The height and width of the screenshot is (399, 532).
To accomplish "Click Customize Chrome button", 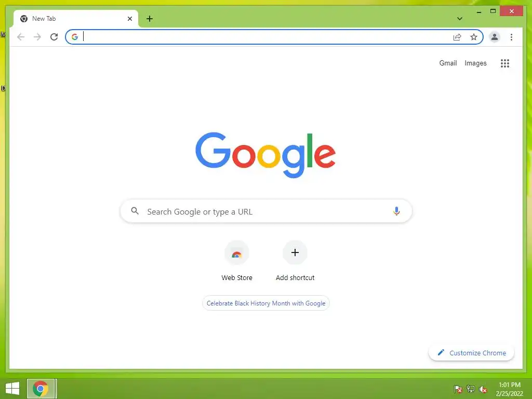I will click(471, 353).
